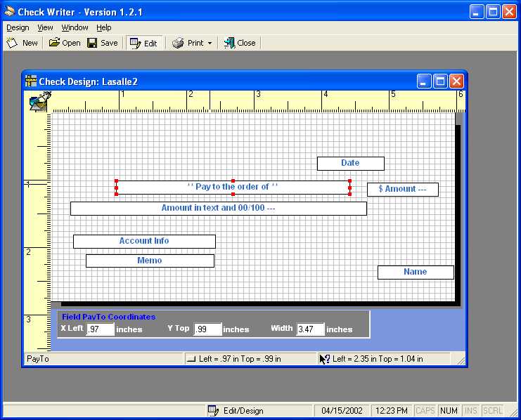Viewport: 521px width, 420px height.
Task: Save the check design using Save icon
Action: coord(93,43)
